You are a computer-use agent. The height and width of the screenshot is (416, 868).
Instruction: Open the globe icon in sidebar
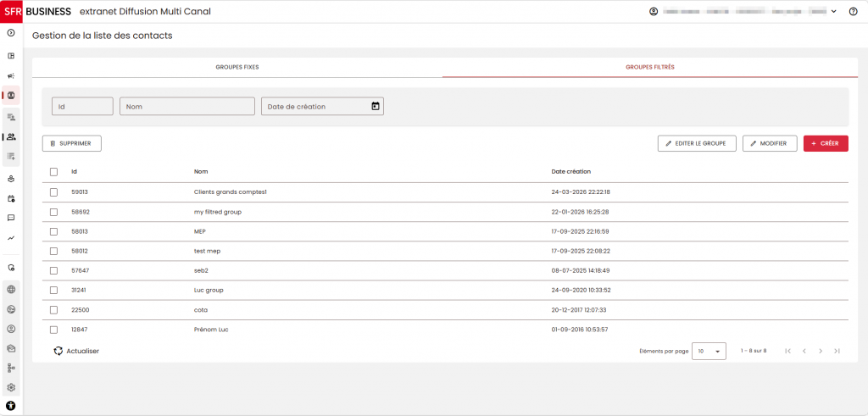pyautogui.click(x=11, y=289)
